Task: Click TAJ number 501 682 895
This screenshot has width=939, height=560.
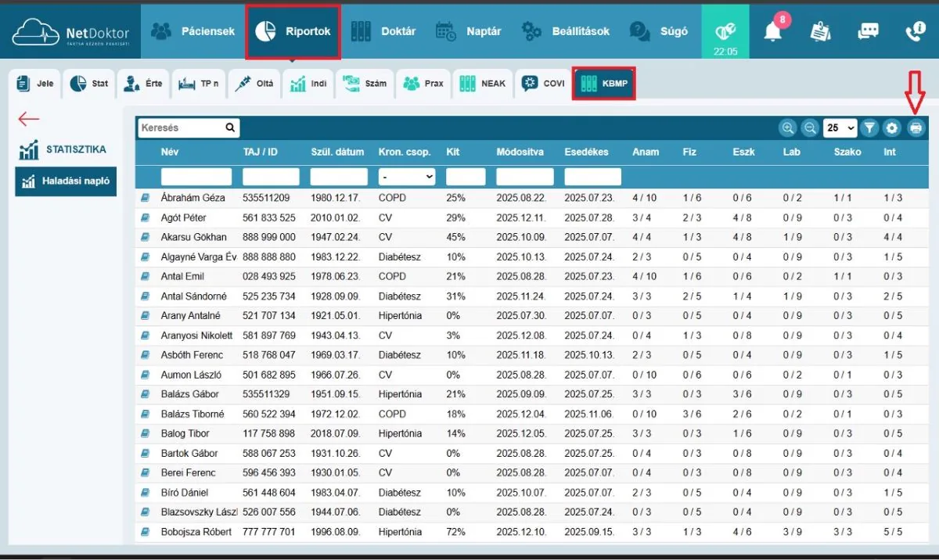Action: point(270,375)
